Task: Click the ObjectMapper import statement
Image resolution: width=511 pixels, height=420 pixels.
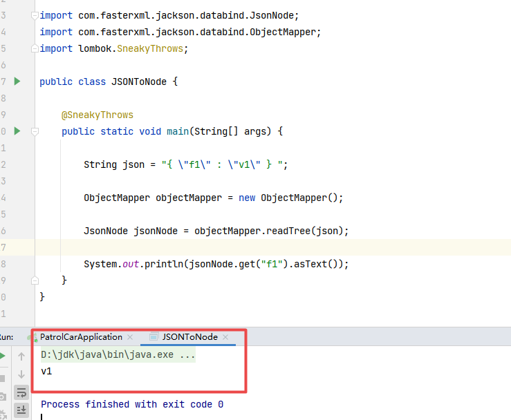Action: (x=180, y=32)
